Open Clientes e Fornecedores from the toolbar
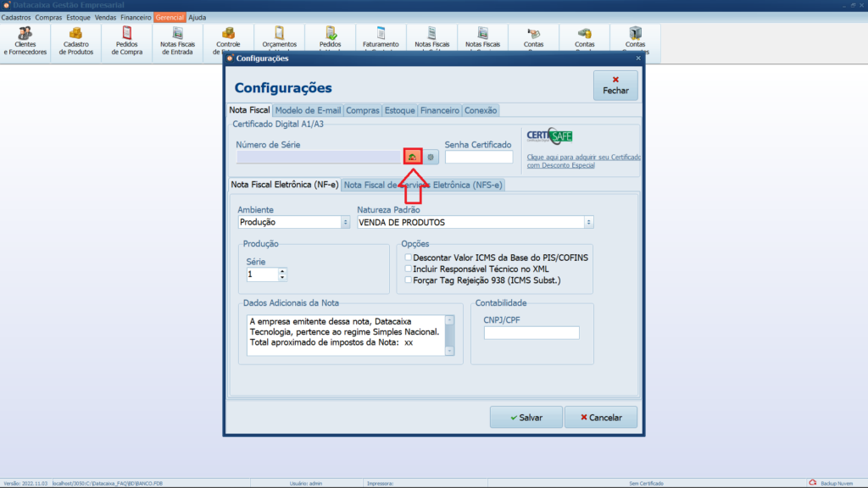This screenshot has height=488, width=868. click(x=25, y=41)
